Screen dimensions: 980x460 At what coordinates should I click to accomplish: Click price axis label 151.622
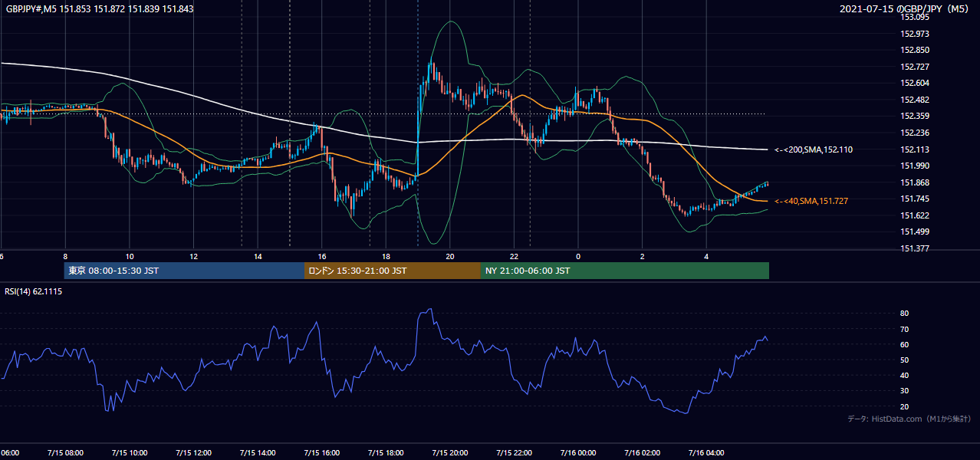point(915,215)
